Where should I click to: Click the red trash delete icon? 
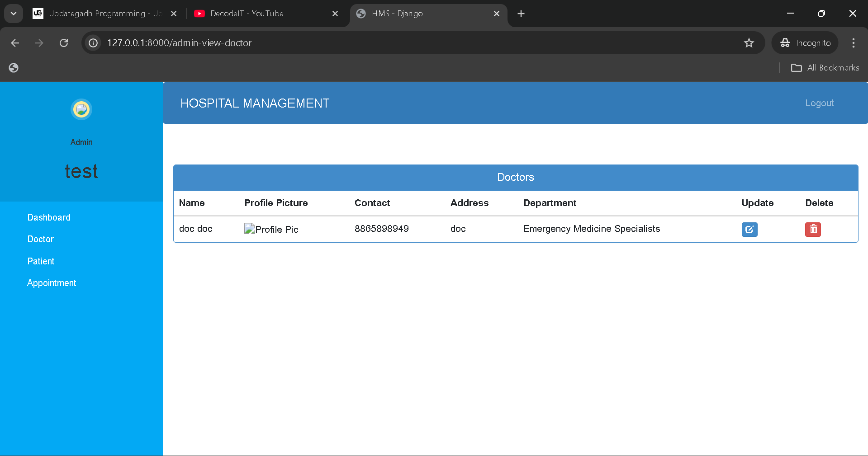click(813, 229)
